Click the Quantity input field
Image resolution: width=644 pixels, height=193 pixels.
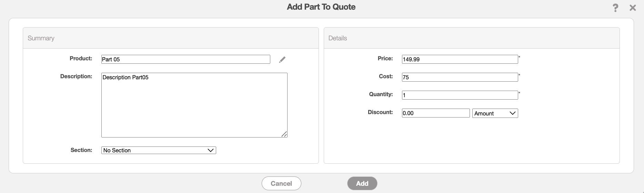pyautogui.click(x=460, y=95)
